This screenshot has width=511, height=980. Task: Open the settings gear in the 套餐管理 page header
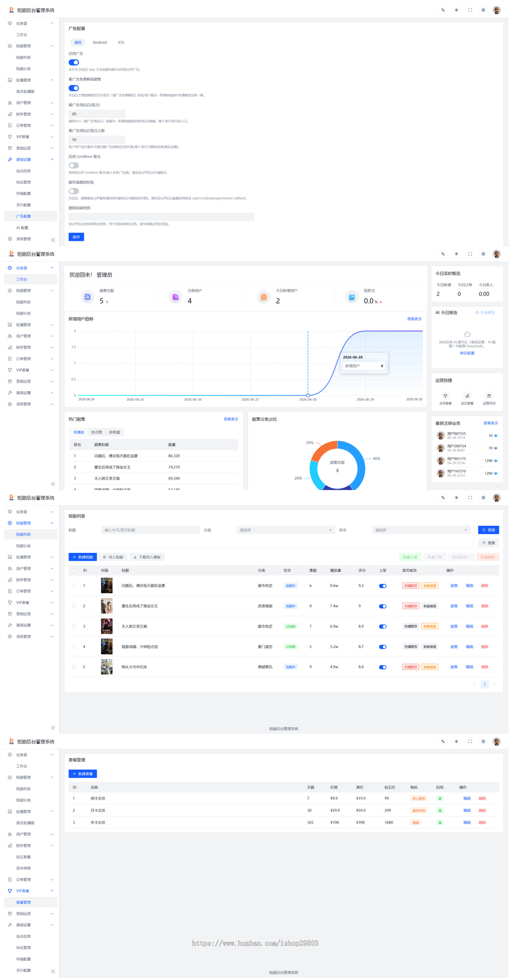483,741
